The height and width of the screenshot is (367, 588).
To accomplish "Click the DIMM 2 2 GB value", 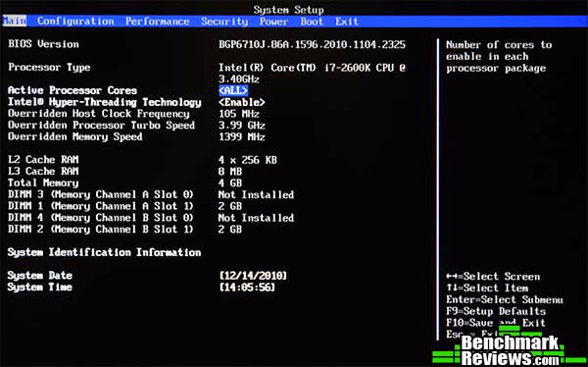I will tap(230, 230).
